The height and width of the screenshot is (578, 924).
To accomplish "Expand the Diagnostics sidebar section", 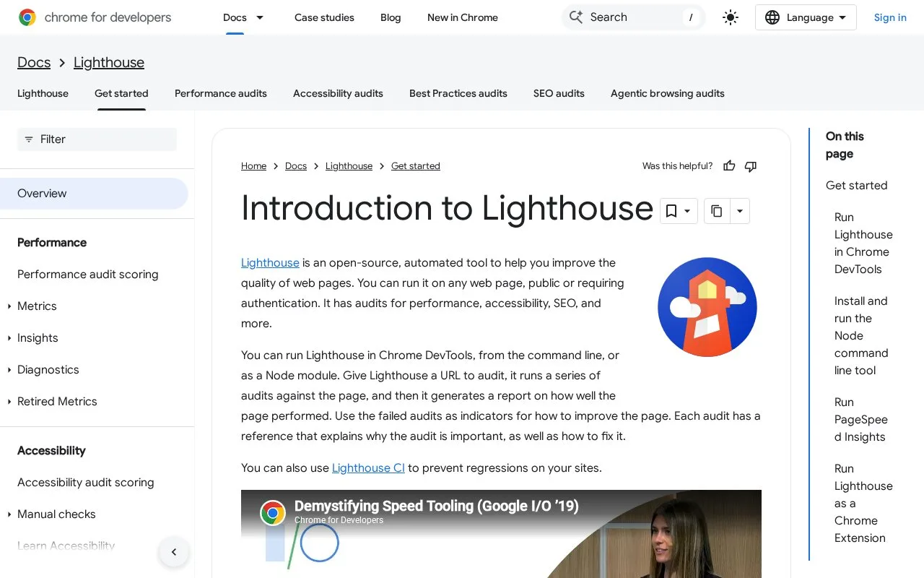I will [x=9, y=370].
